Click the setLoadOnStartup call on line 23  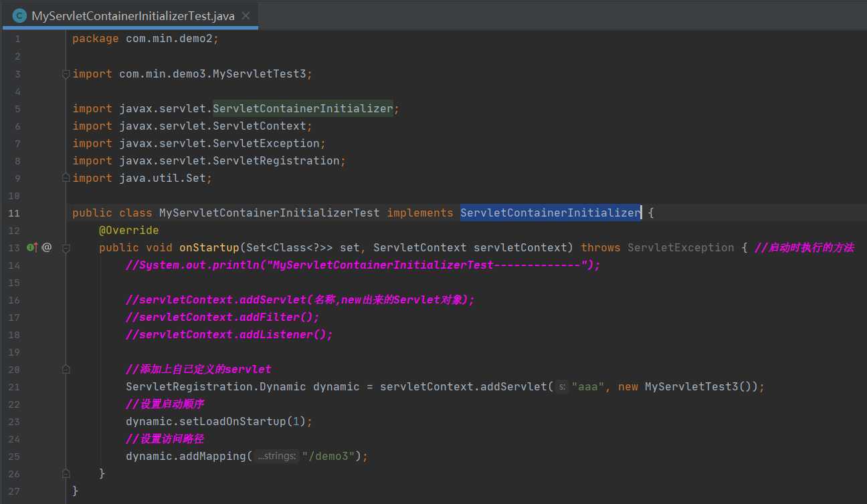[219, 421]
